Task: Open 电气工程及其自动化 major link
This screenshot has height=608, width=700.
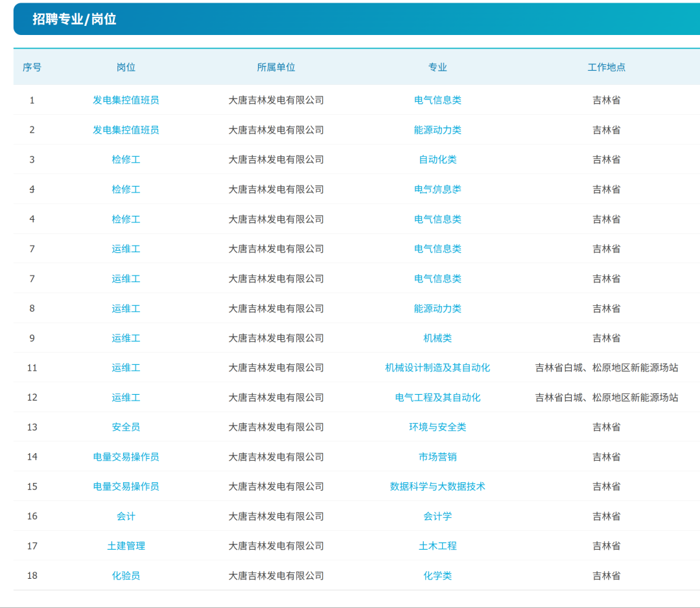Action: tap(437, 397)
